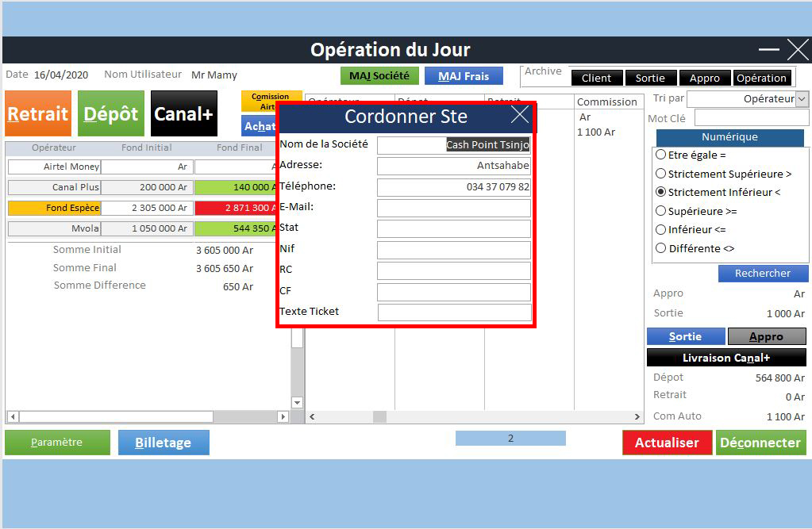This screenshot has height=529, width=812.
Task: Open MAJ Frais
Action: (x=464, y=76)
